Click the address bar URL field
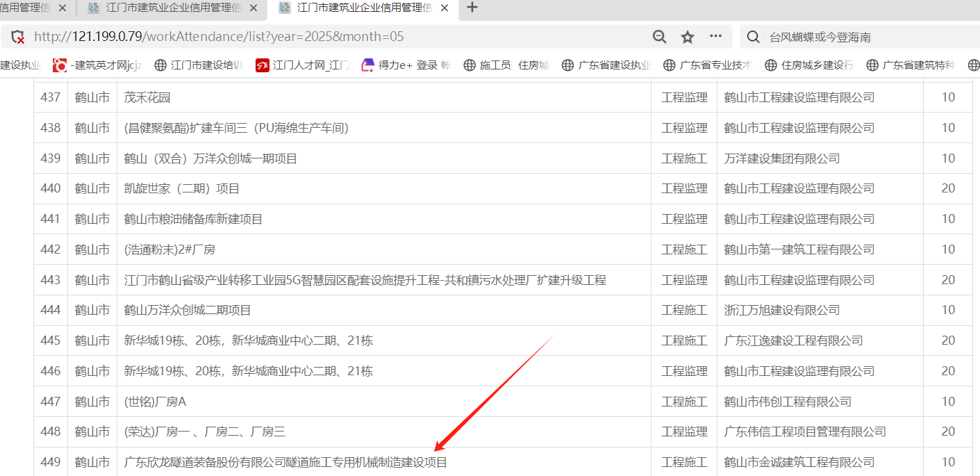 pyautogui.click(x=333, y=37)
